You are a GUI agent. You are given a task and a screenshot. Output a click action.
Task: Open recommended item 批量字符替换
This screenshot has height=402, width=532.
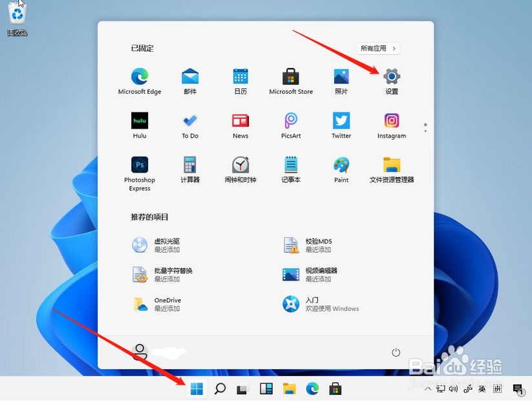click(x=162, y=275)
